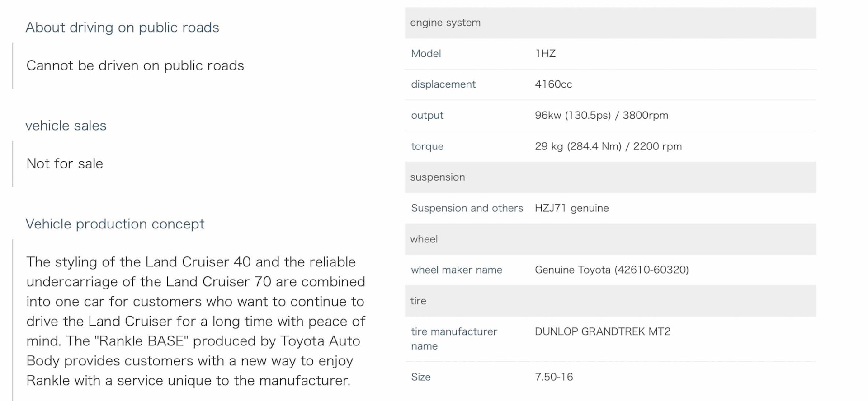Select the "Vehicle production concept" heading
The width and height of the screenshot is (868, 401).
pos(115,224)
